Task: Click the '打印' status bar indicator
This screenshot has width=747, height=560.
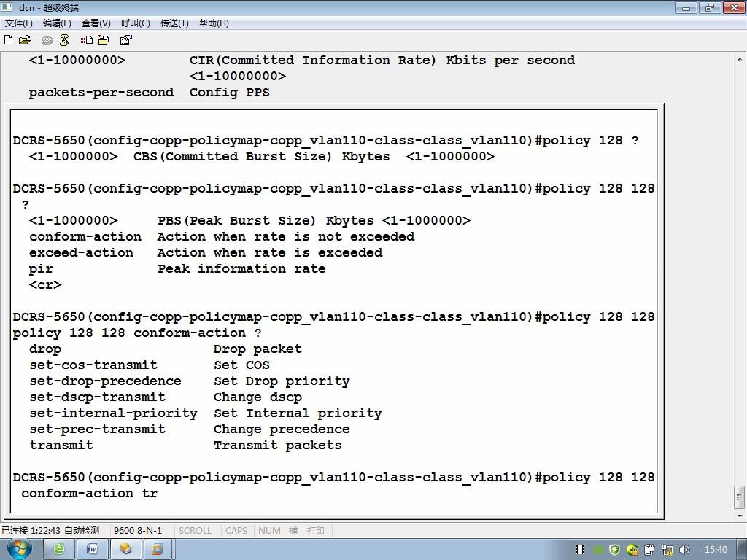Action: [315, 530]
